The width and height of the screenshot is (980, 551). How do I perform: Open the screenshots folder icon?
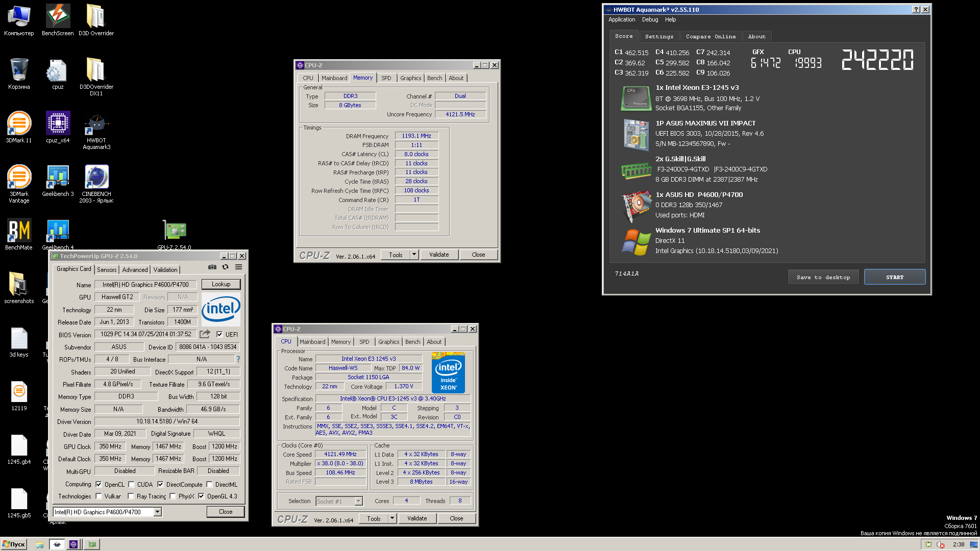pyautogui.click(x=19, y=288)
